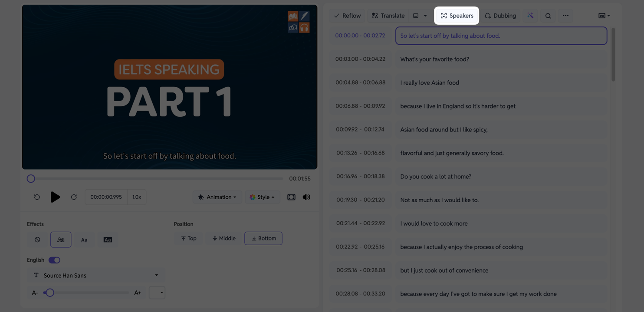This screenshot has width=644, height=312.
Task: Open the three-dot more options menu
Action: coord(565,16)
